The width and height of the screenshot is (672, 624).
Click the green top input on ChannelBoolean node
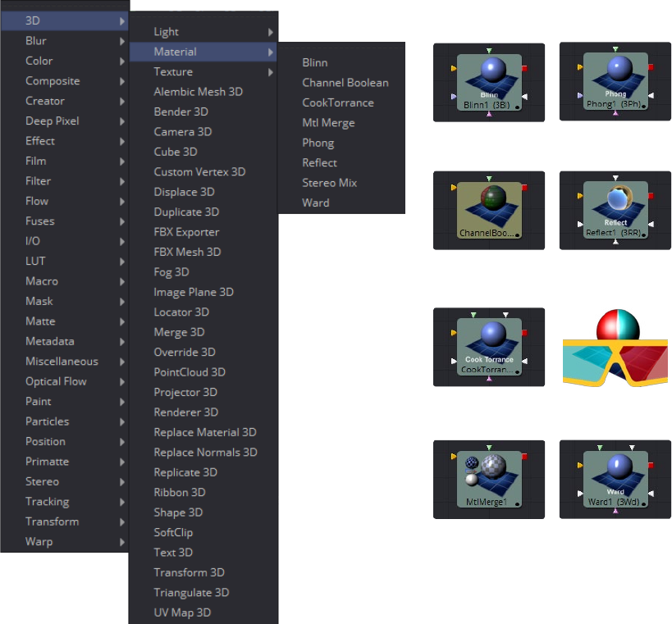coord(489,179)
